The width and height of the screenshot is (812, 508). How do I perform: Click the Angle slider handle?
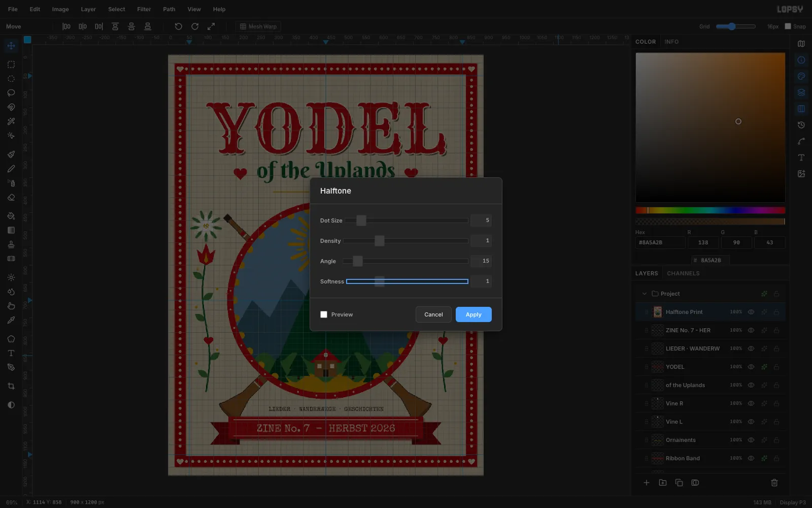(x=358, y=261)
